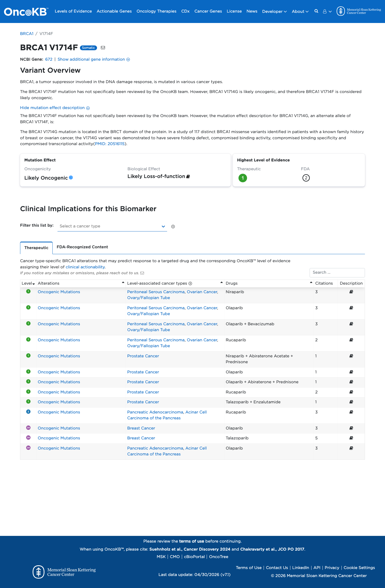Switch to FDA-Recognized Content tab
Image resolution: width=385 pixels, height=588 pixels.
click(82, 247)
